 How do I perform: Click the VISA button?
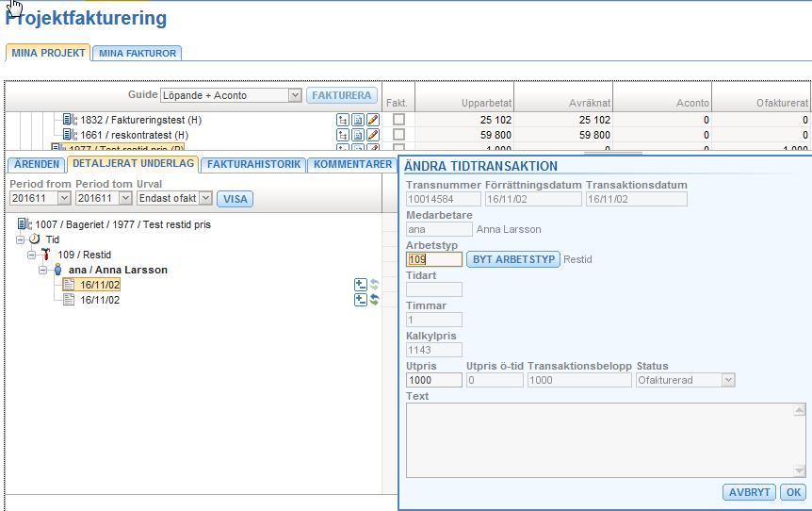click(235, 199)
